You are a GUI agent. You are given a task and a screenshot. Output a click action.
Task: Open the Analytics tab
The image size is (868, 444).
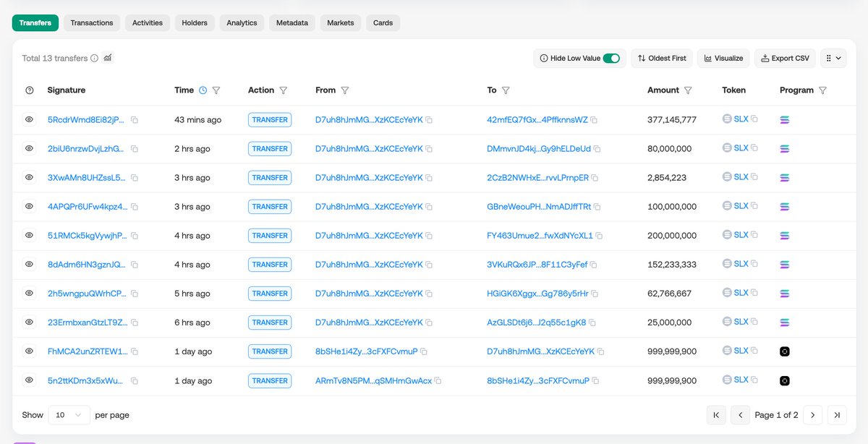242,23
